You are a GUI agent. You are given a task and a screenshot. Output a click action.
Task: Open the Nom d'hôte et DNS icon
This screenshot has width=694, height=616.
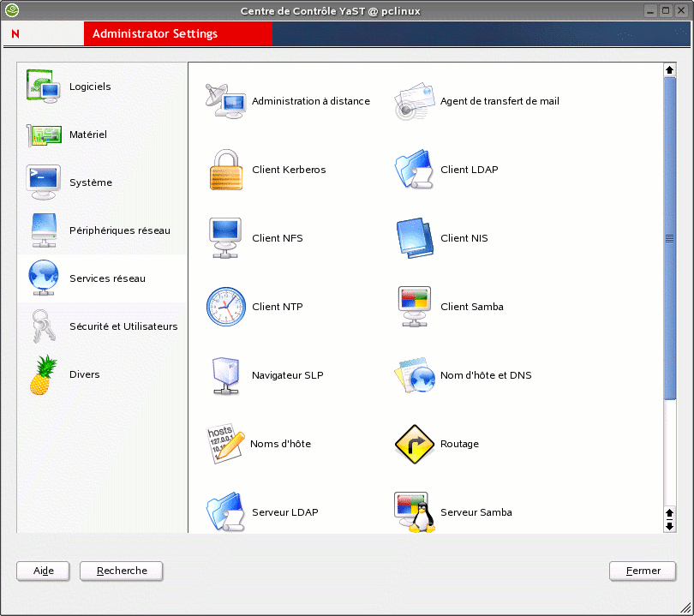click(415, 375)
